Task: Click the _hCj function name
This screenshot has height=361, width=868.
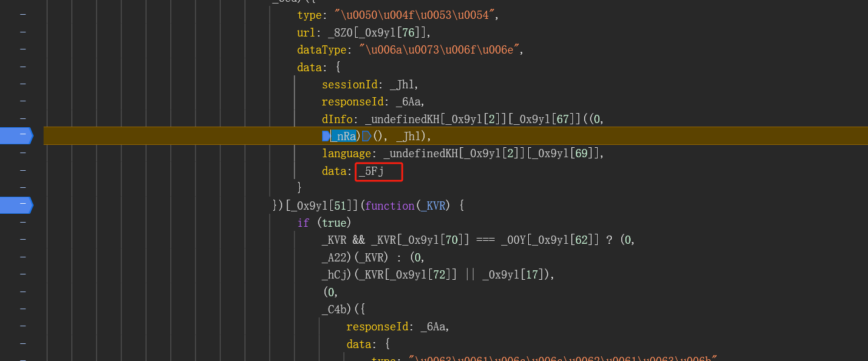Action: tap(334, 276)
